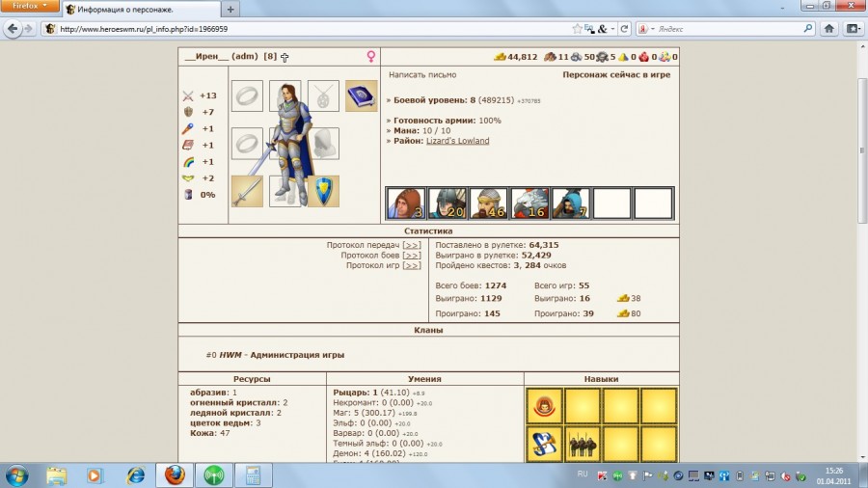This screenshot has width=868, height=488.
Task: Select the Информация о персонаже tab
Action: (x=143, y=10)
